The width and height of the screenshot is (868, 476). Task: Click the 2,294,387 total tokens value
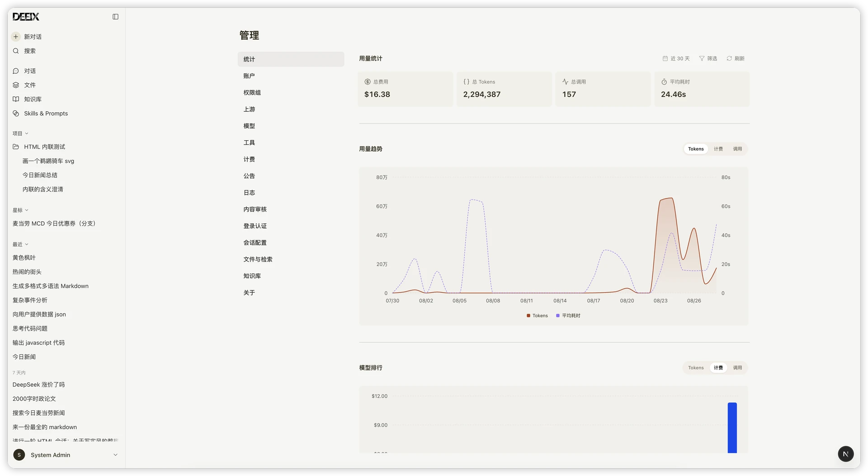(x=481, y=95)
